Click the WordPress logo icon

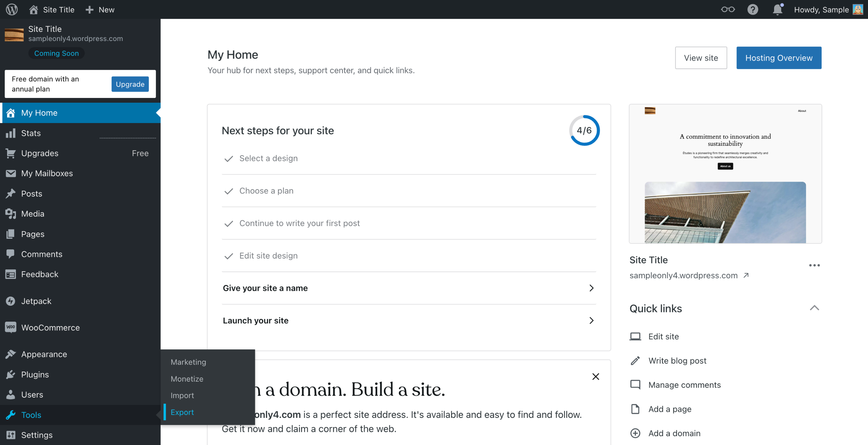pyautogui.click(x=12, y=9)
